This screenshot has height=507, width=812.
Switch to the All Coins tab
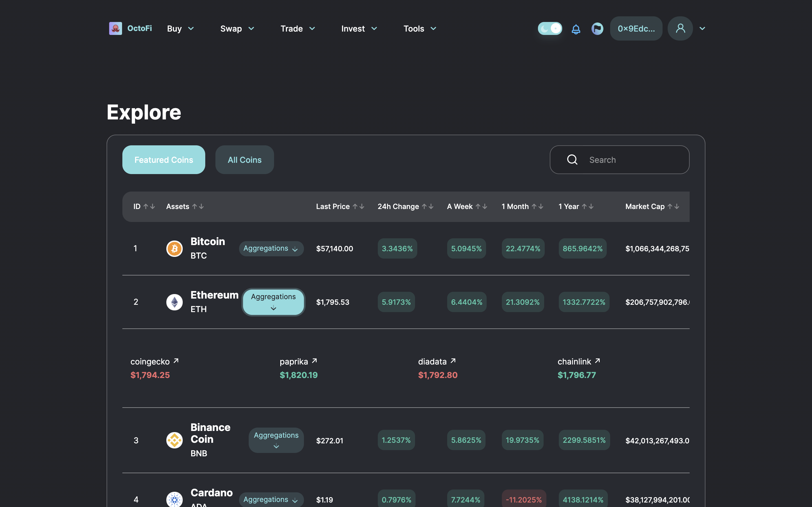[x=244, y=160]
